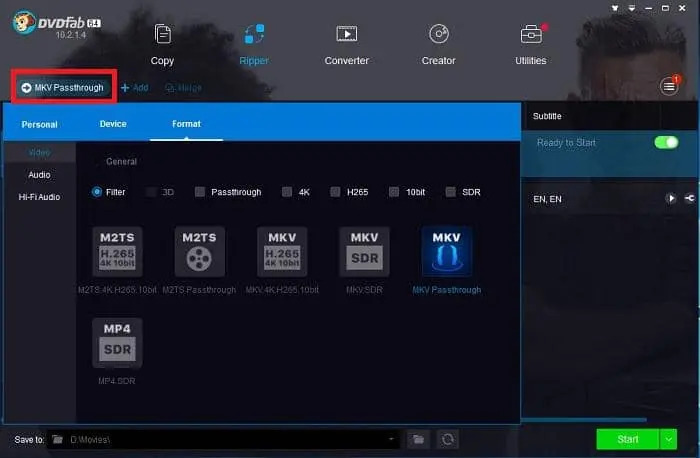This screenshot has width=700, height=458.
Task: Open the Save to path dropdown
Action: click(x=391, y=439)
